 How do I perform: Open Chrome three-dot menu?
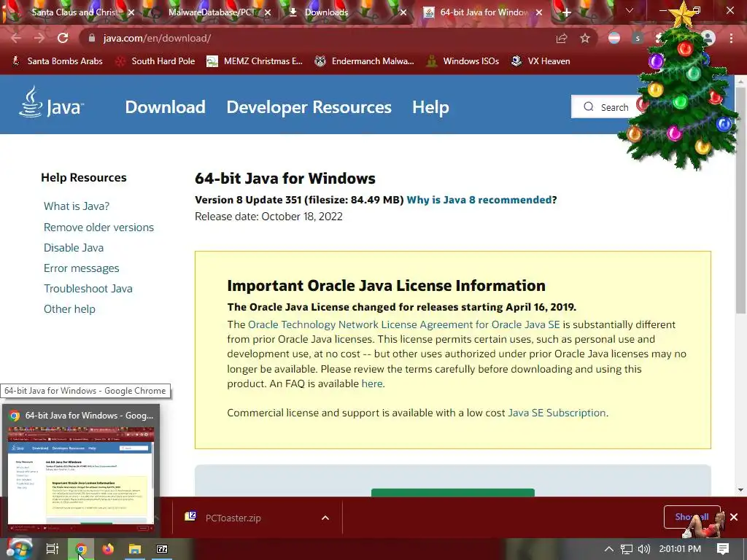click(x=731, y=39)
